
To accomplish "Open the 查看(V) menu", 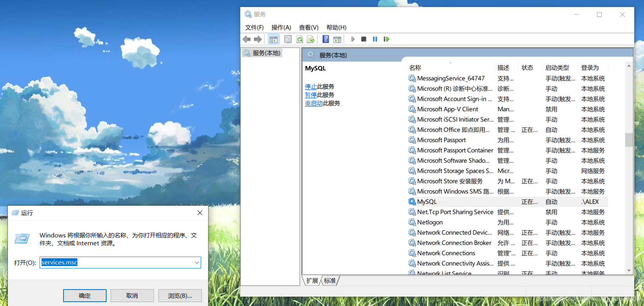I will (308, 27).
